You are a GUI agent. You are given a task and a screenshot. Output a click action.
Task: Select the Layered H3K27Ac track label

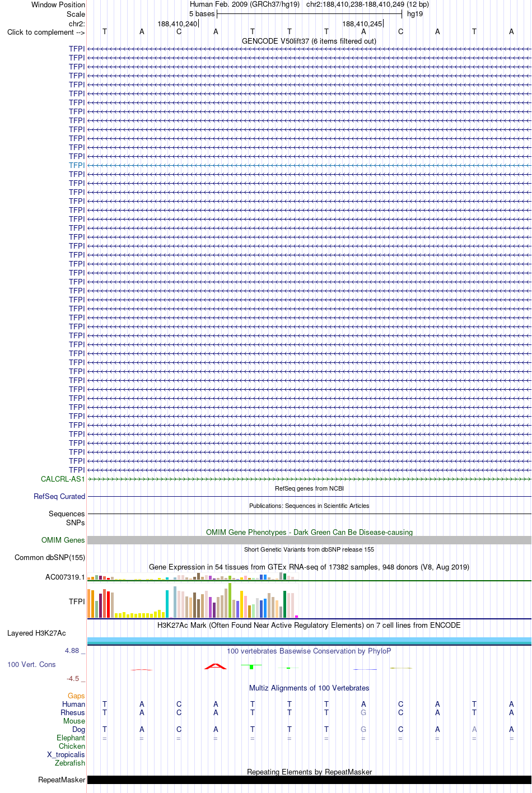36,633
